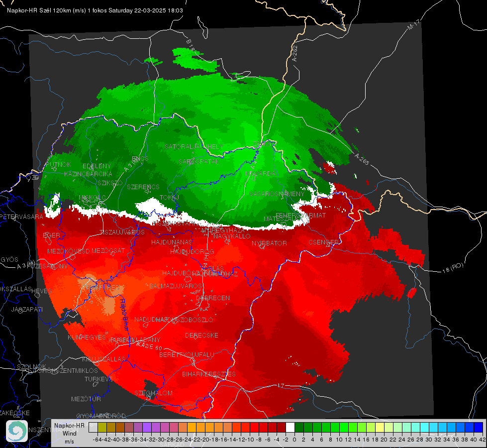This screenshot has height=448, width=487.
Task: Click the radar title and timestamp text
Action: click(x=95, y=10)
